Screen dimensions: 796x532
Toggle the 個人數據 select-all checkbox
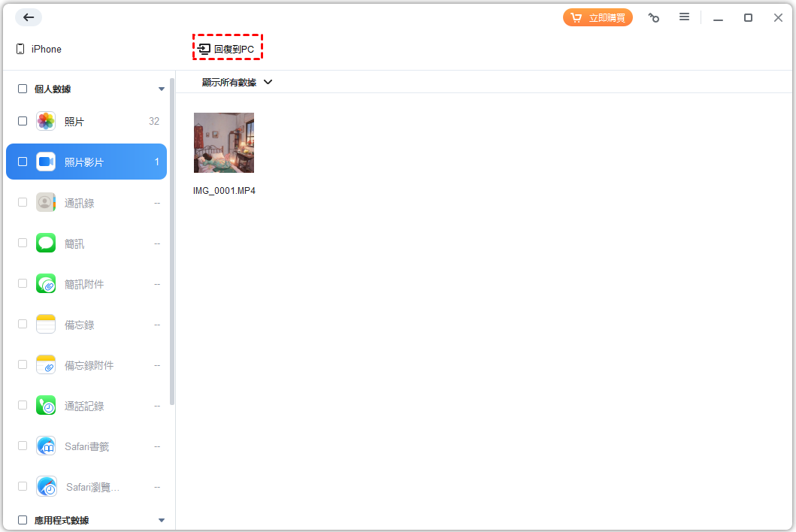click(x=23, y=89)
